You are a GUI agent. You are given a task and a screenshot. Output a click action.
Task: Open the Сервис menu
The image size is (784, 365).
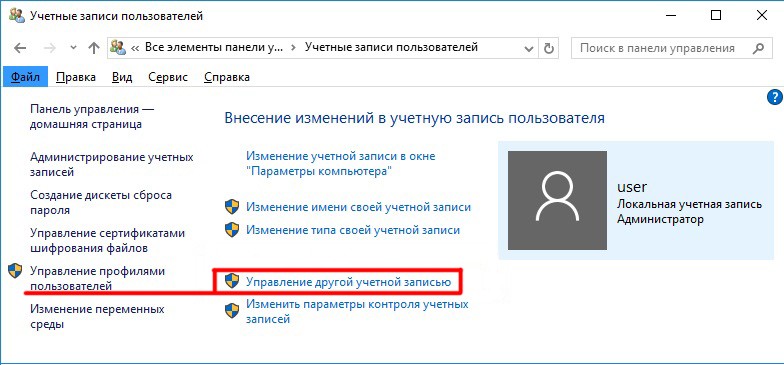[168, 77]
